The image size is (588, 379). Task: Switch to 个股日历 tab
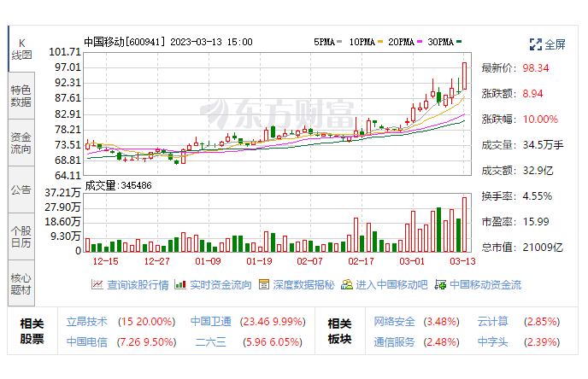pos(21,236)
